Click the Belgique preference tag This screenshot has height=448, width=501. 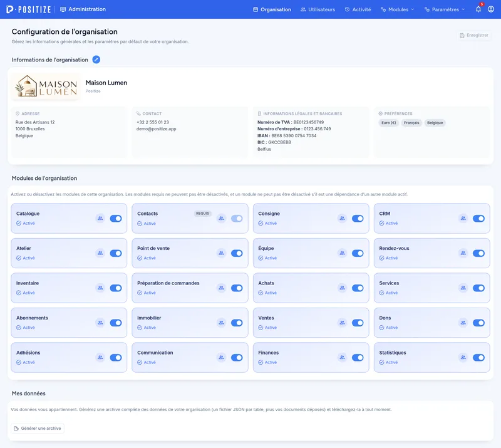click(x=435, y=123)
